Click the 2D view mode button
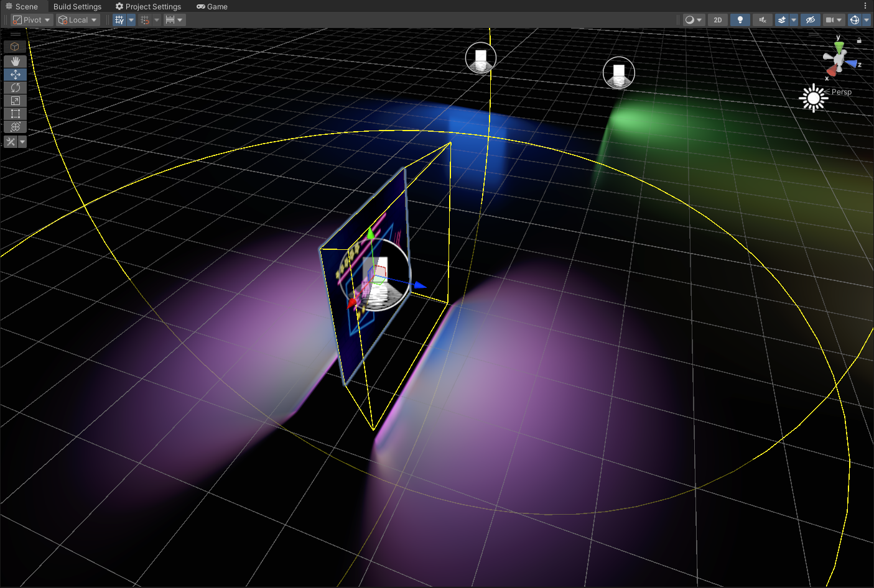Screen dimensions: 874x588 click(x=718, y=20)
